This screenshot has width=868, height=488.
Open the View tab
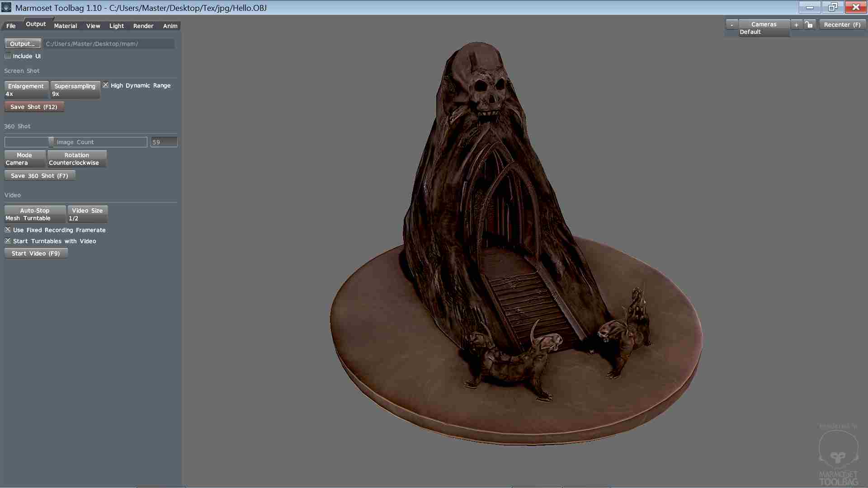coord(93,26)
